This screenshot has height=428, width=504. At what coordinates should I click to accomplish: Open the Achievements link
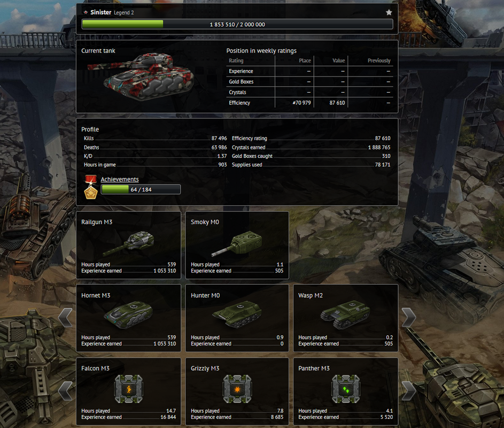click(120, 179)
